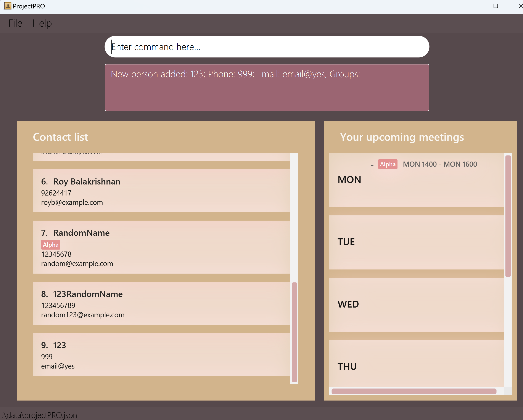Click the command input field
This screenshot has width=523, height=420.
(267, 47)
